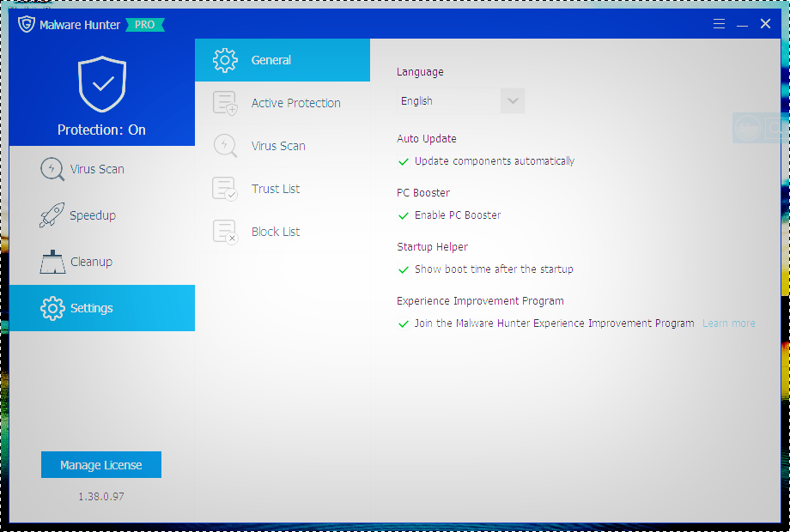Click the Trust List checkmark icon
The width and height of the screenshot is (790, 532).
click(x=225, y=189)
